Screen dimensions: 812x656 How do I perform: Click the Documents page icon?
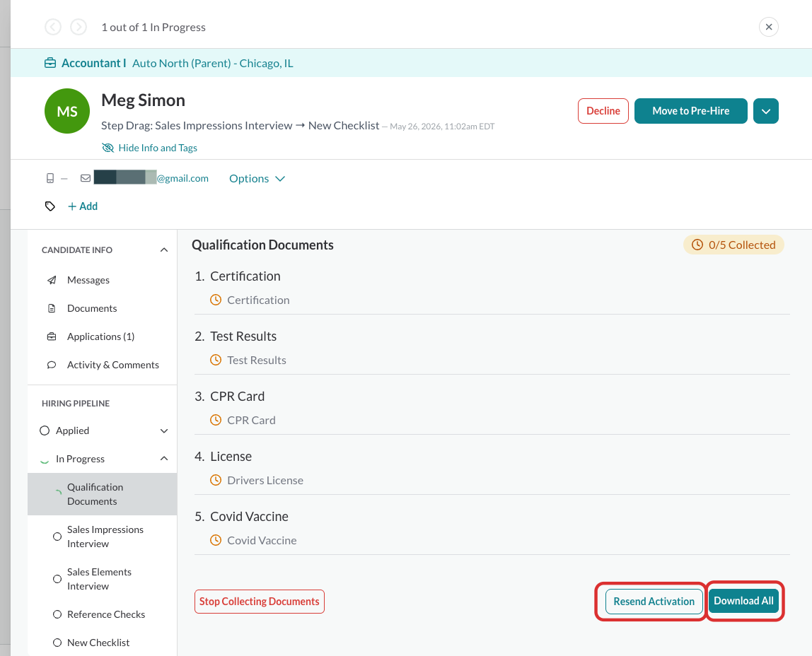point(52,308)
